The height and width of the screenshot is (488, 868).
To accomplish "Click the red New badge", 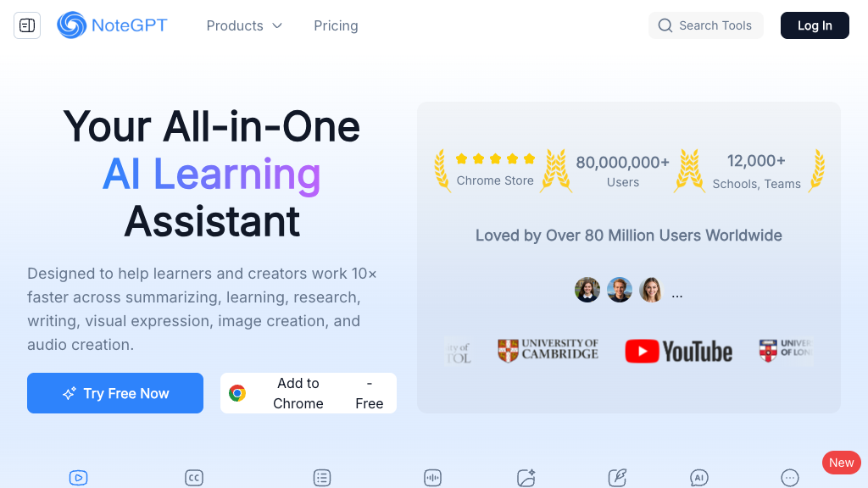I will 842,463.
